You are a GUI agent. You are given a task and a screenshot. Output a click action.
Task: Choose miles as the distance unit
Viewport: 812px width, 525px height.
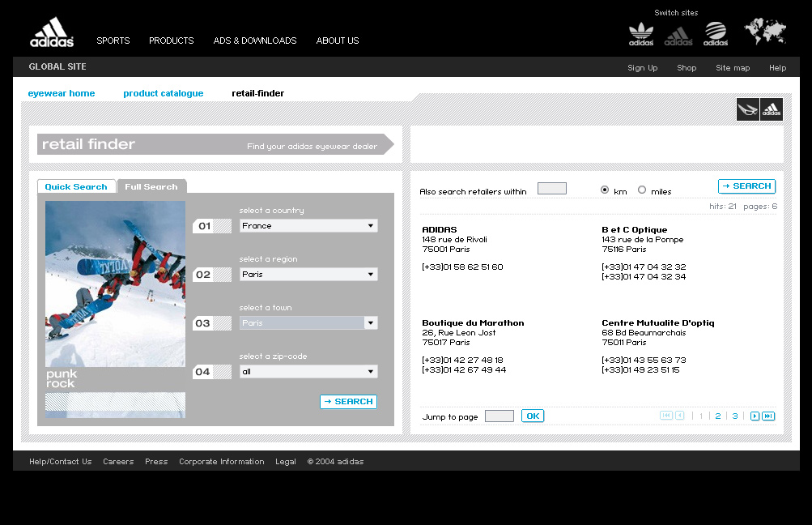(x=643, y=189)
